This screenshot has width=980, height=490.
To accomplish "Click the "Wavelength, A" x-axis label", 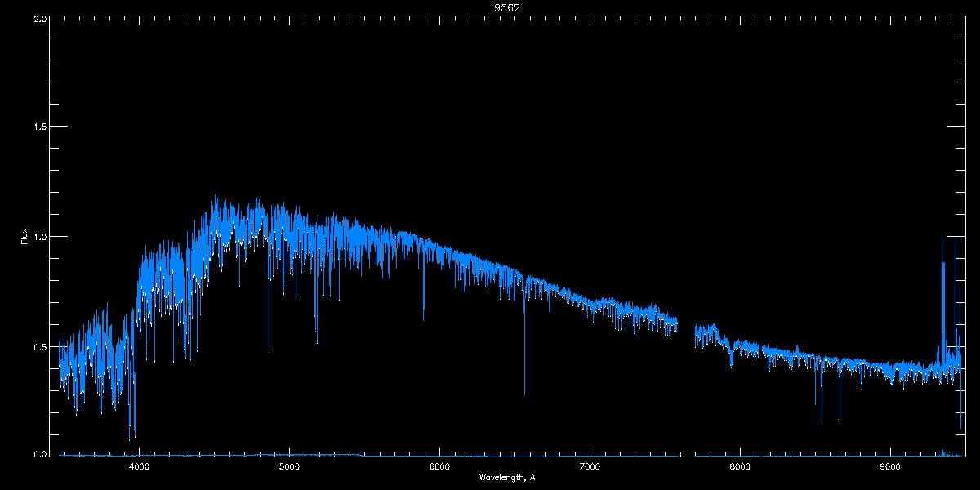I will 507,477.
